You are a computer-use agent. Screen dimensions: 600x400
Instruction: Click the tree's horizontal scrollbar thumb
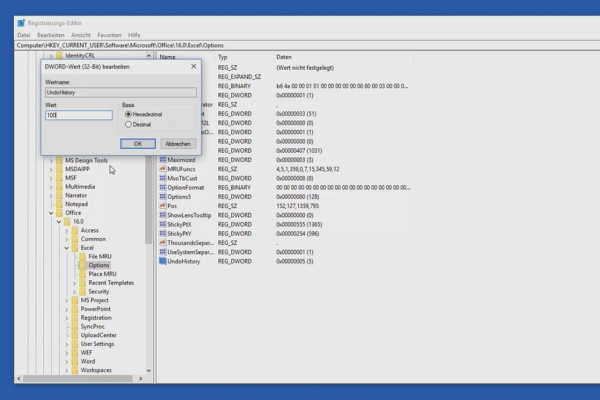click(x=78, y=378)
